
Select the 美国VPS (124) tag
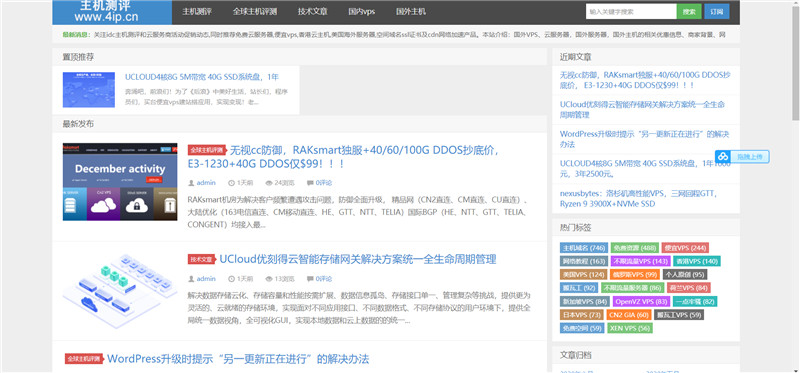(583, 275)
